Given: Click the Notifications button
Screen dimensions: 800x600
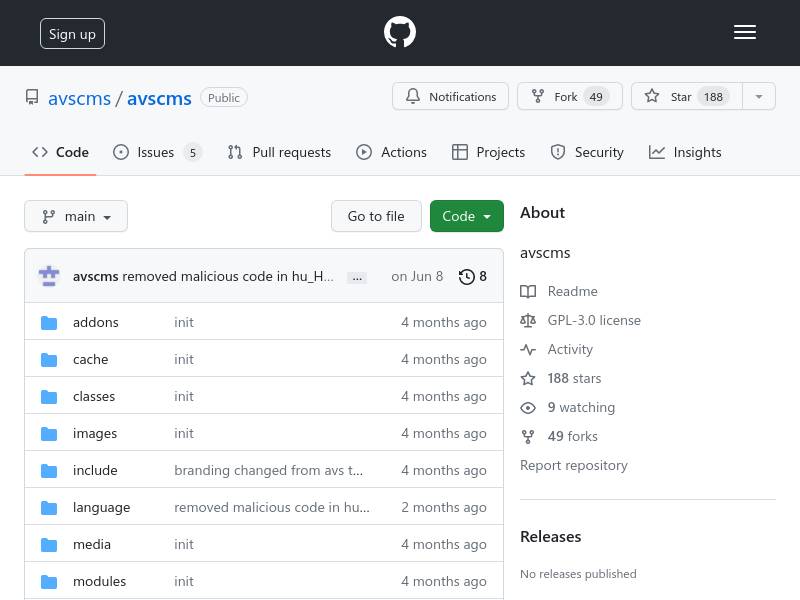Looking at the screenshot, I should (x=451, y=96).
